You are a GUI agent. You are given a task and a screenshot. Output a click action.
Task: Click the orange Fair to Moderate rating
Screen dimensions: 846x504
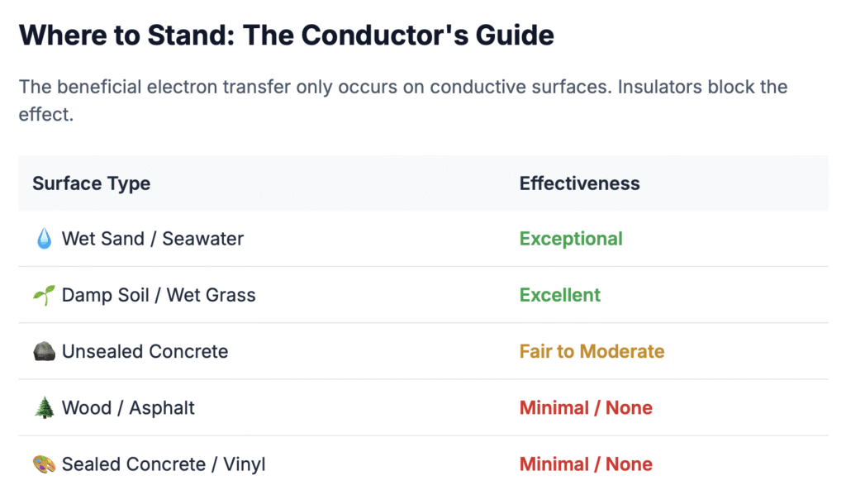(592, 352)
